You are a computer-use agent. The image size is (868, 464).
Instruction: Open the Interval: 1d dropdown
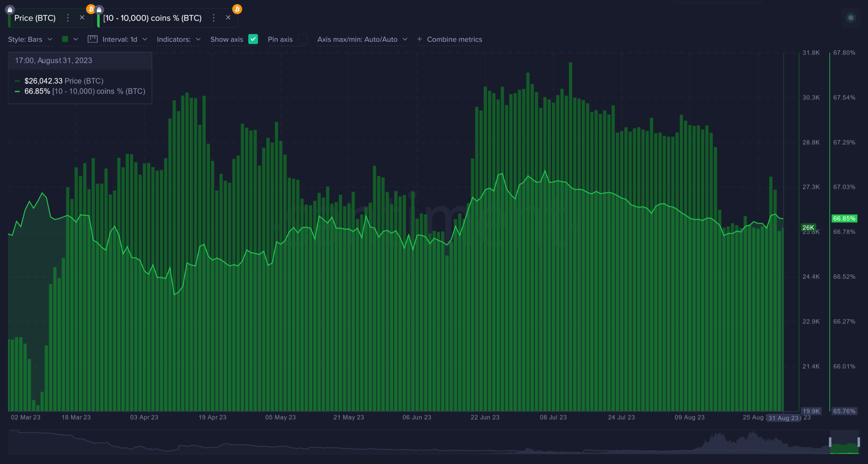[125, 39]
